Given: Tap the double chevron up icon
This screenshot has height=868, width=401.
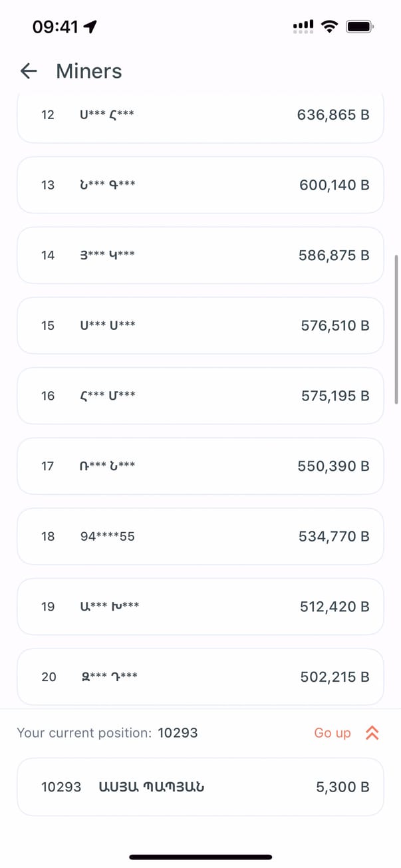Looking at the screenshot, I should coord(372,733).
